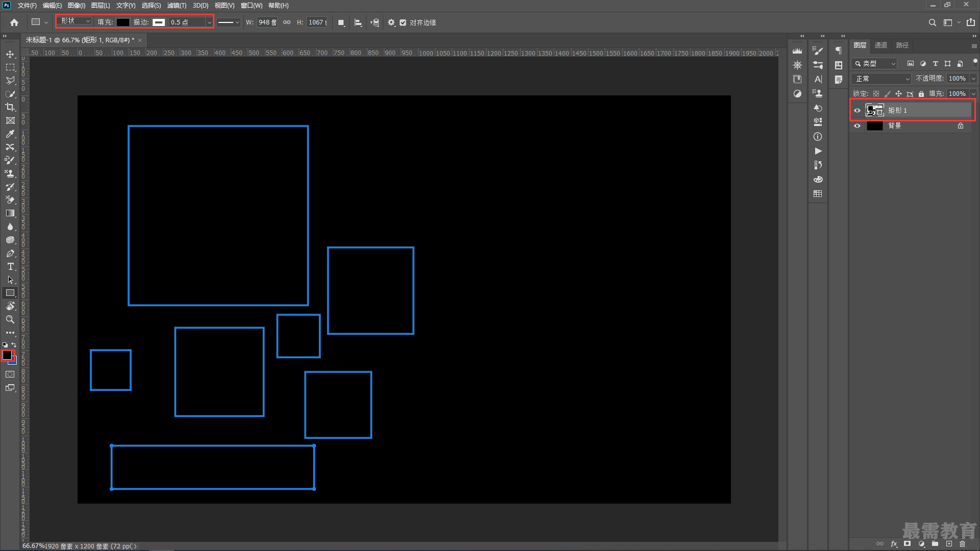Open the 形状 tool mode dropdown
Viewport: 980px width, 551px height.
point(75,21)
